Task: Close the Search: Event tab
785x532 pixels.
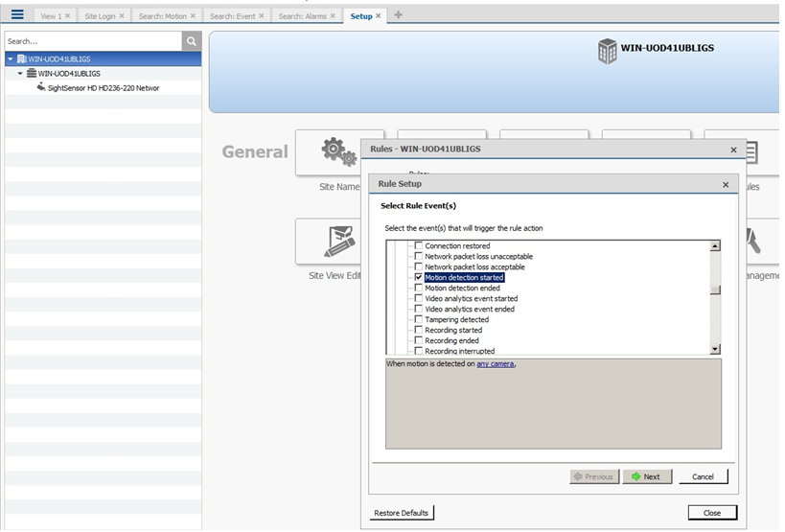Action: [x=262, y=16]
